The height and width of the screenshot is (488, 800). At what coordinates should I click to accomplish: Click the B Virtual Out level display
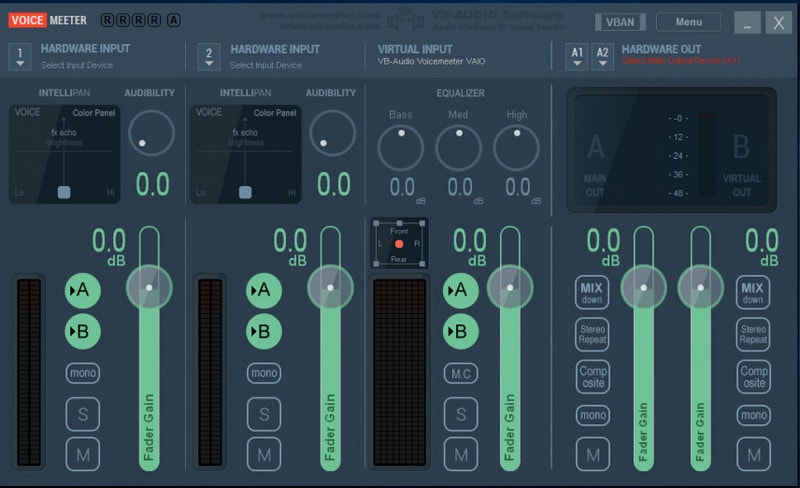click(741, 164)
